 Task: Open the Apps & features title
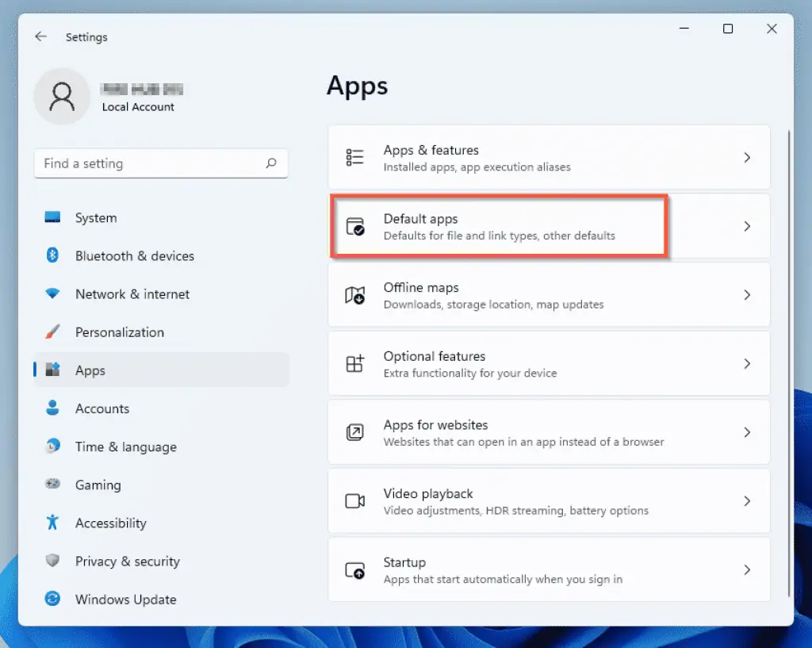(x=431, y=150)
